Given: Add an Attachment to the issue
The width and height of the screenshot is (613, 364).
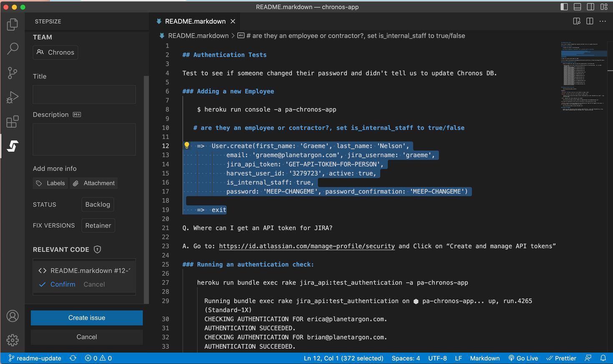Looking at the screenshot, I should click(93, 183).
